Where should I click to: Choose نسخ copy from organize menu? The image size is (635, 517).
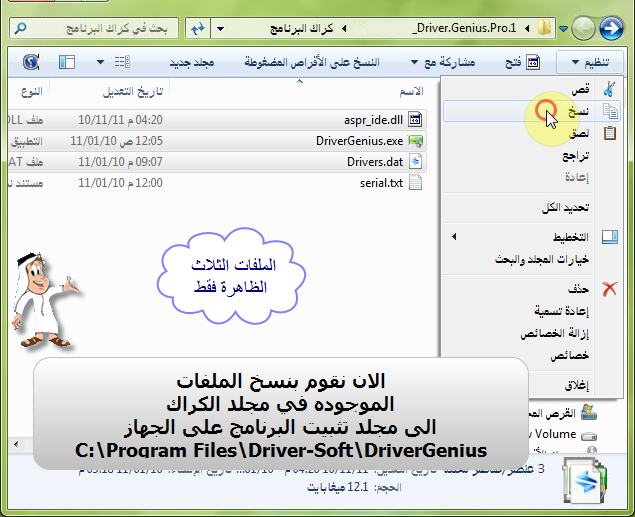coord(532,111)
